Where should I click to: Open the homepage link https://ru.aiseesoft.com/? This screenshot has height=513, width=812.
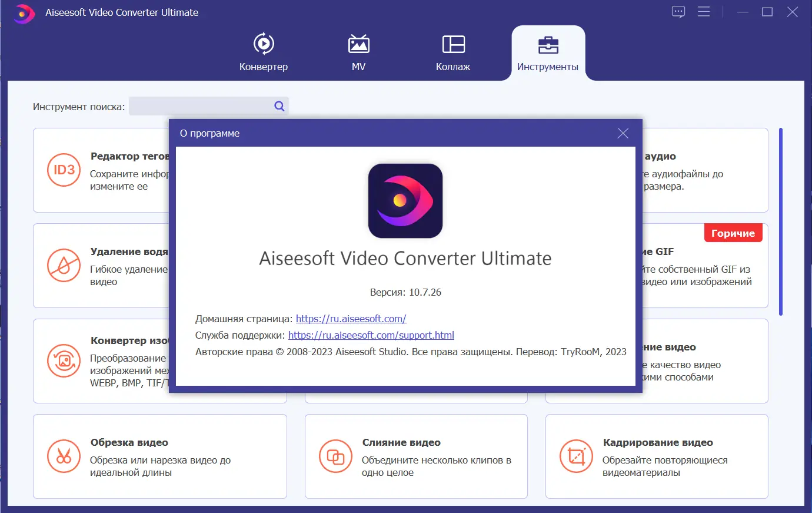pyautogui.click(x=351, y=319)
